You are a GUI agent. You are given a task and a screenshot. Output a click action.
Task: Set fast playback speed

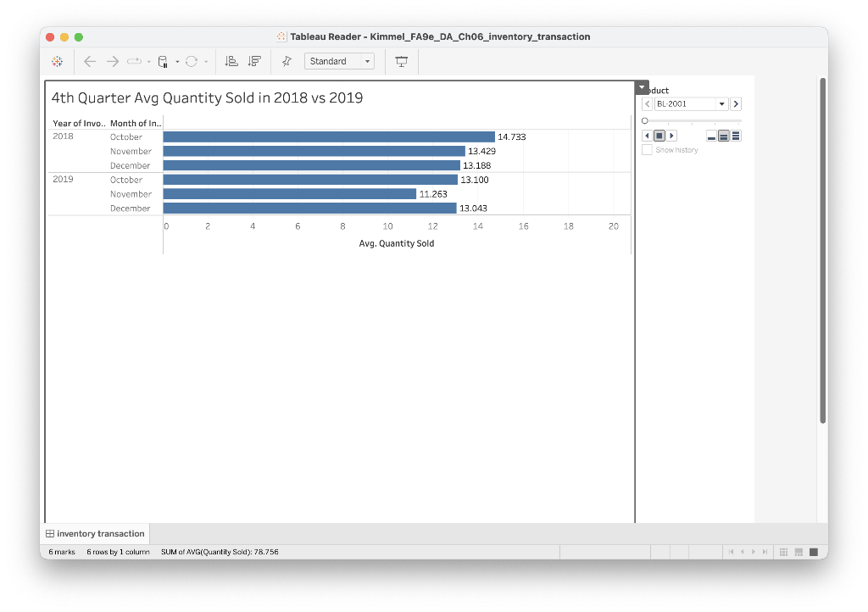point(736,136)
